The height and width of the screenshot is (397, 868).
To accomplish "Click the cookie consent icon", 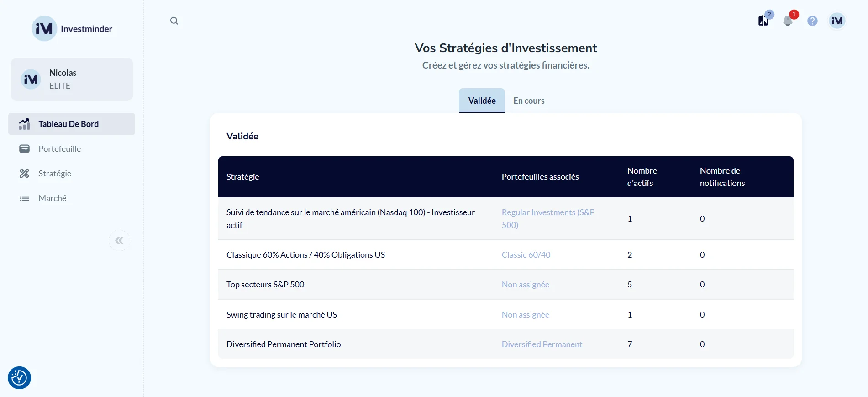I will tap(19, 378).
